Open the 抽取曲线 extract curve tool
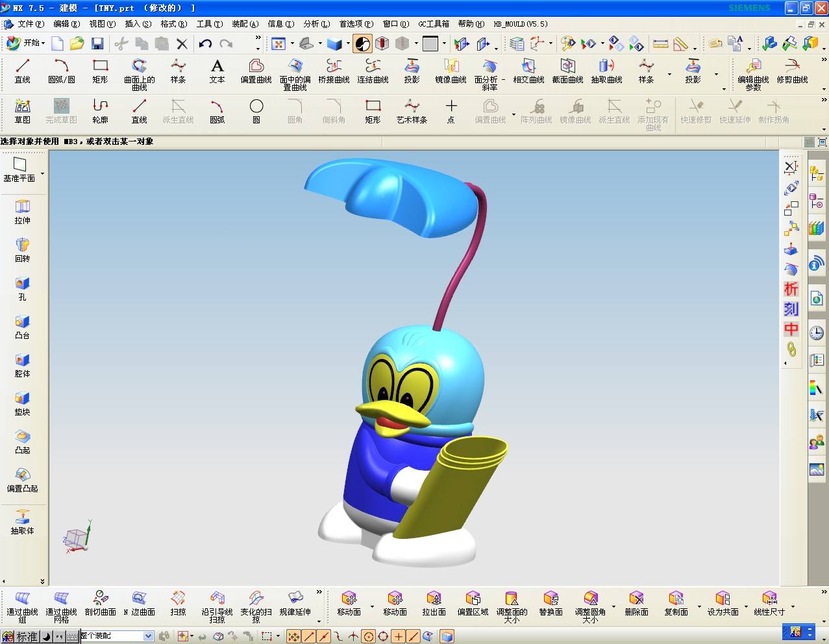 (x=606, y=71)
